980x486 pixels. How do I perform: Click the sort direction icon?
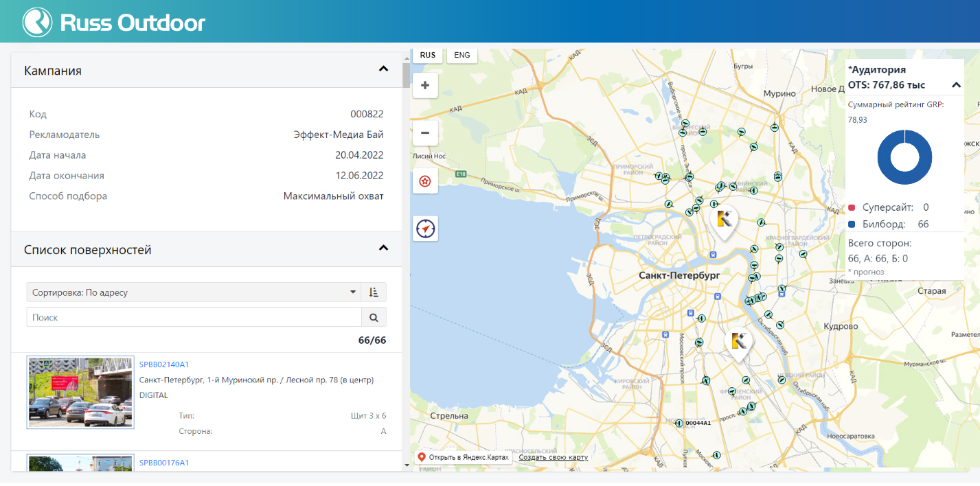[x=374, y=292]
